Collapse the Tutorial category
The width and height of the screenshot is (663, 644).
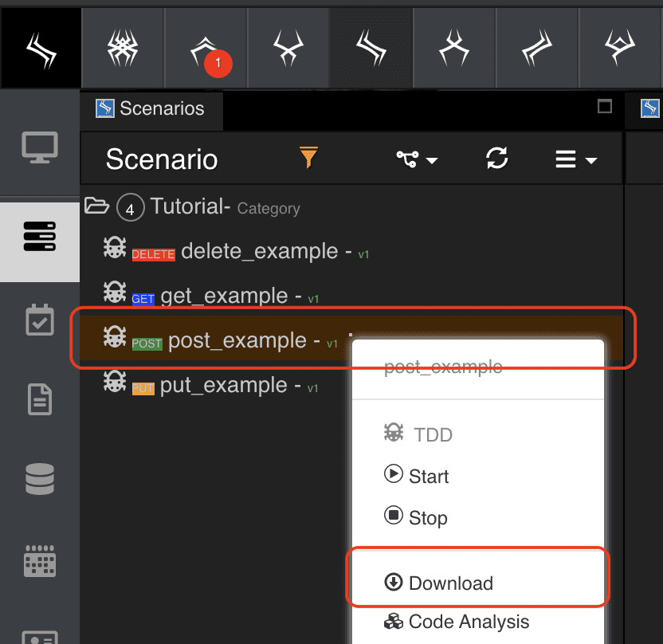pyautogui.click(x=97, y=206)
